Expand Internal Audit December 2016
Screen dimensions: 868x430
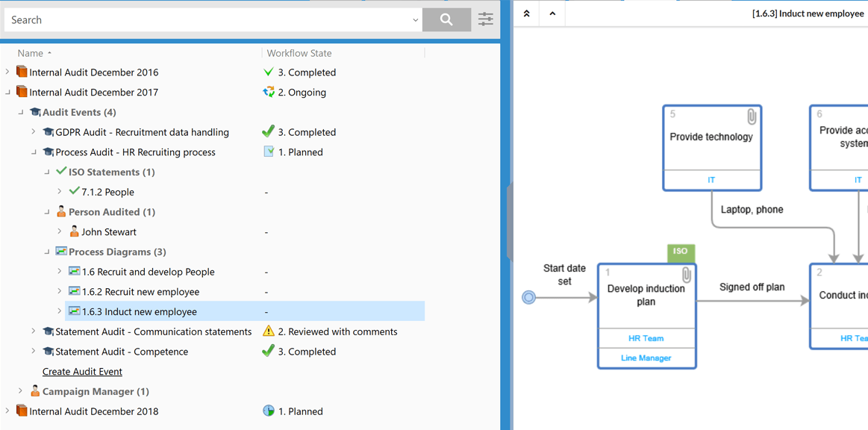(7, 72)
